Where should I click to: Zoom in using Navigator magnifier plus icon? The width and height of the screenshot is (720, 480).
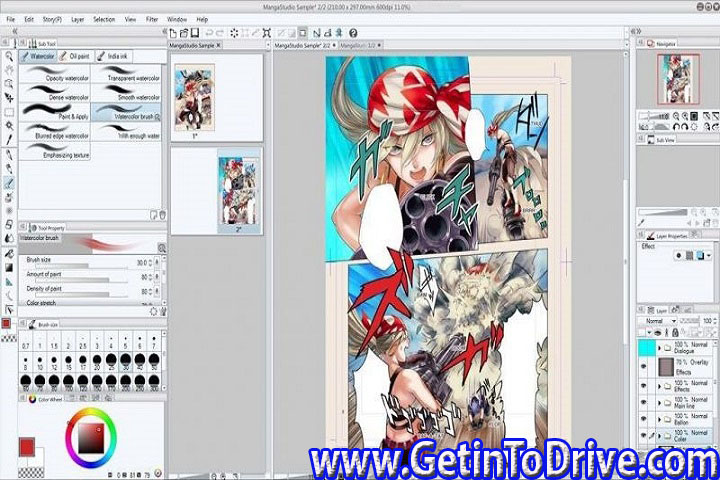tap(685, 117)
